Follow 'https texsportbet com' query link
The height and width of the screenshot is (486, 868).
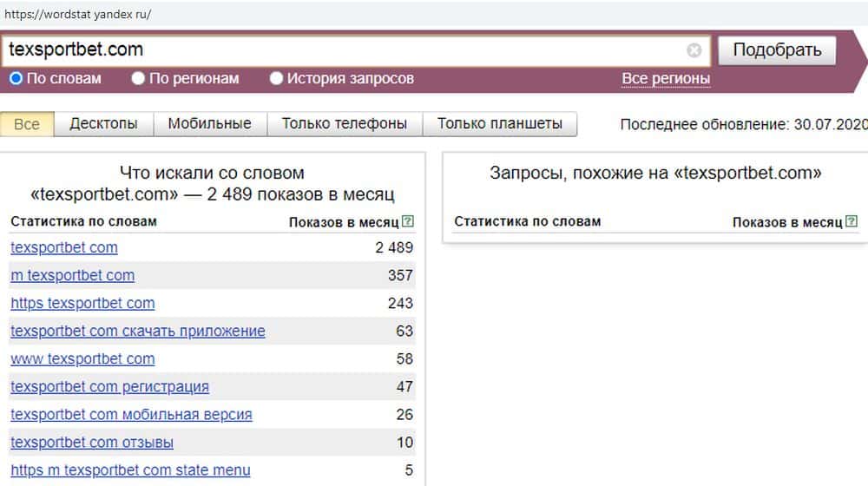pos(82,304)
